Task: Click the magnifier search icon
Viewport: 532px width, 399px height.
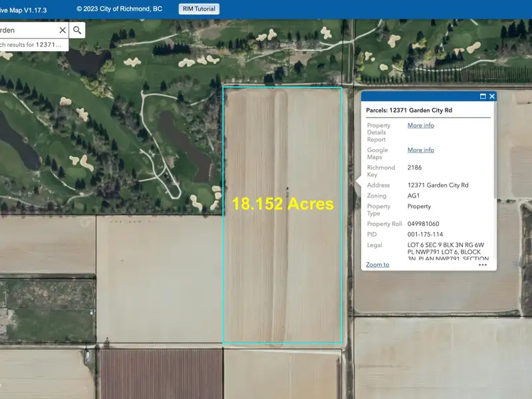Action: [77, 30]
